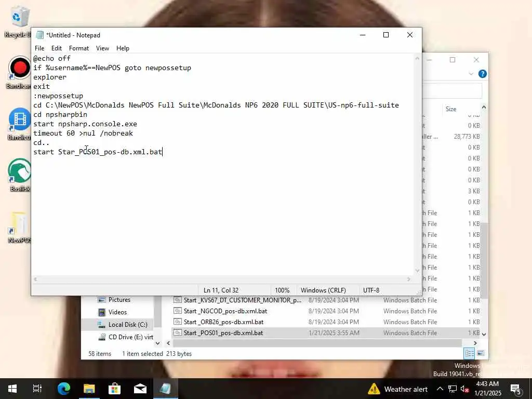Click the Windows (CRLF) status bar entry
The height and width of the screenshot is (399, 532).
pos(323,290)
